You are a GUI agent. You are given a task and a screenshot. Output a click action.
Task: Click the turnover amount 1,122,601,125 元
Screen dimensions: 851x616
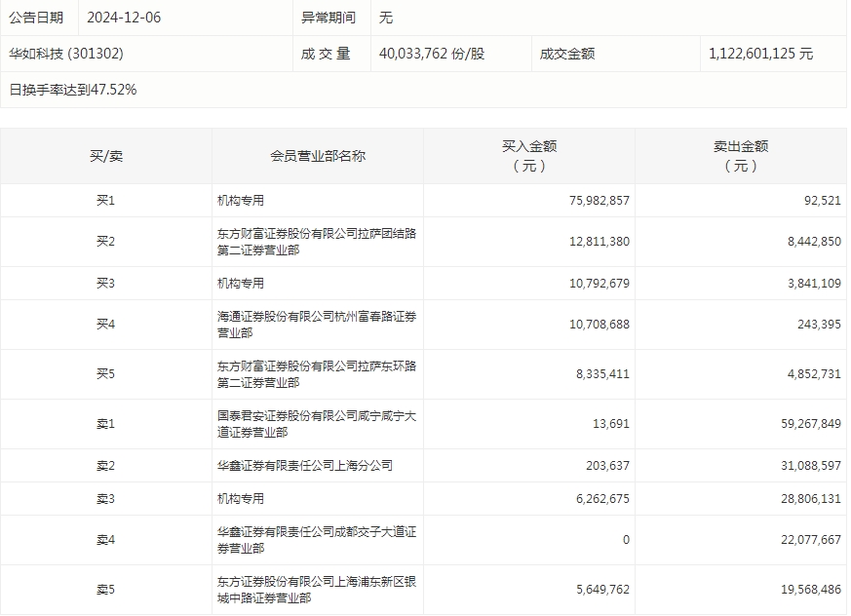point(767,54)
